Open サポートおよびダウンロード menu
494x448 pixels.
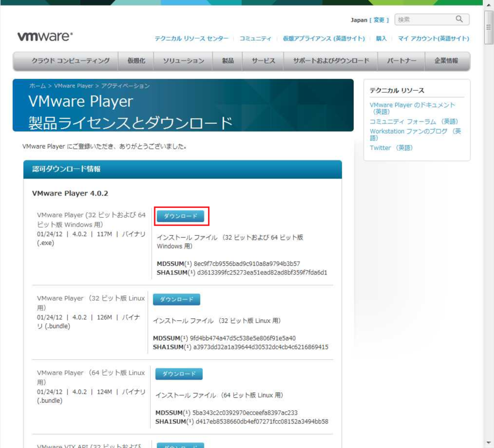[331, 61]
